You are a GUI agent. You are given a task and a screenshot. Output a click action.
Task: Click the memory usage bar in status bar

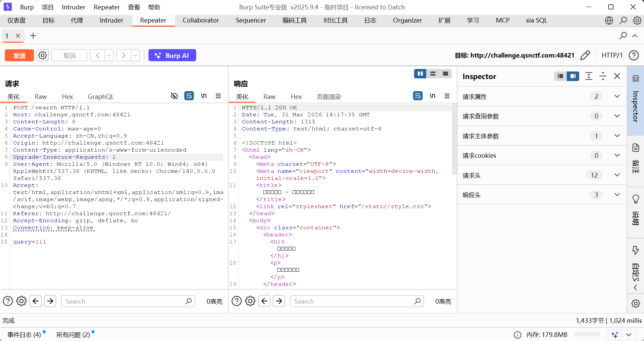click(x=587, y=335)
